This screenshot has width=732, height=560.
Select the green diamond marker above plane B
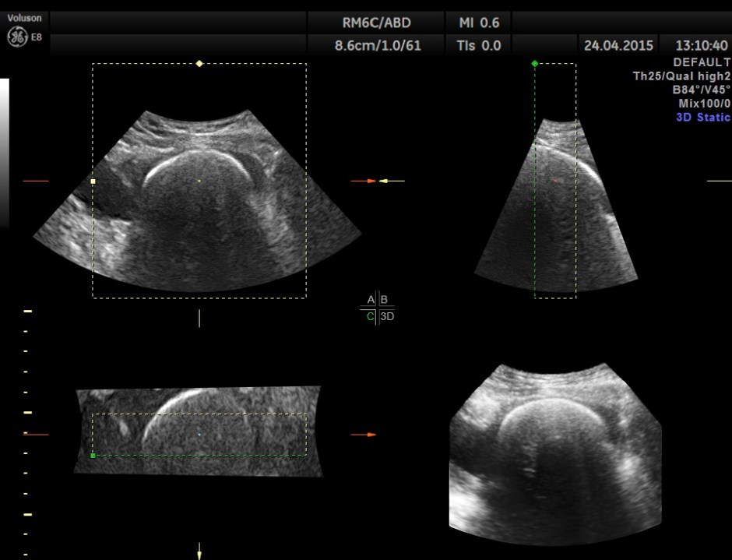[x=534, y=62]
